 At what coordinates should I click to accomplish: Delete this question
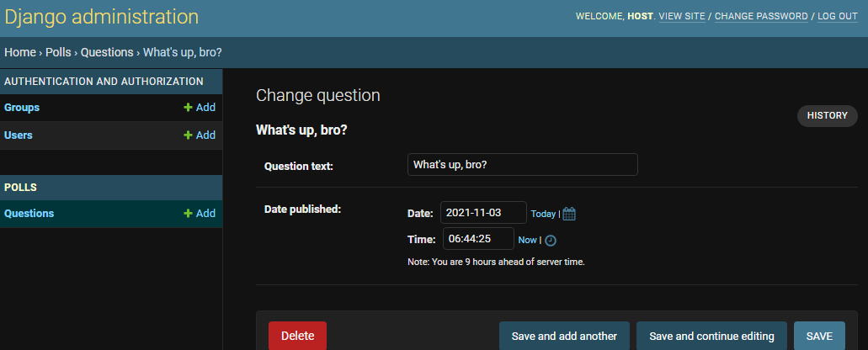(297, 336)
